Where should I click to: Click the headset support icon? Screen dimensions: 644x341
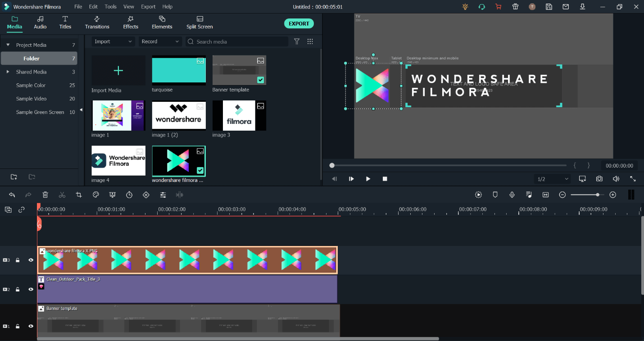[482, 7]
